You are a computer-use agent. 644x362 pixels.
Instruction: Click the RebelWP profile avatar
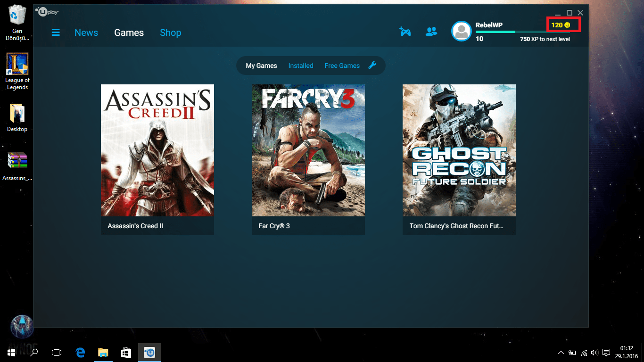click(x=462, y=31)
